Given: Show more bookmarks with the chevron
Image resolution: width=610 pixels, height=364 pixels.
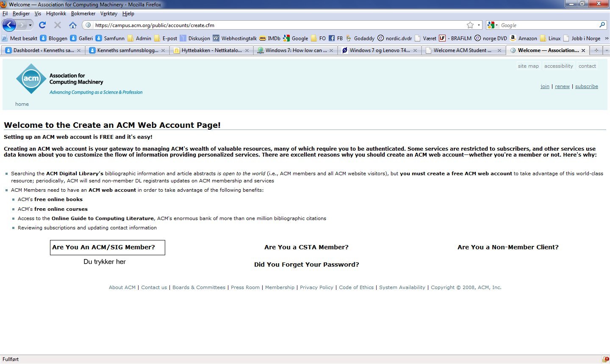Looking at the screenshot, I should (x=606, y=38).
